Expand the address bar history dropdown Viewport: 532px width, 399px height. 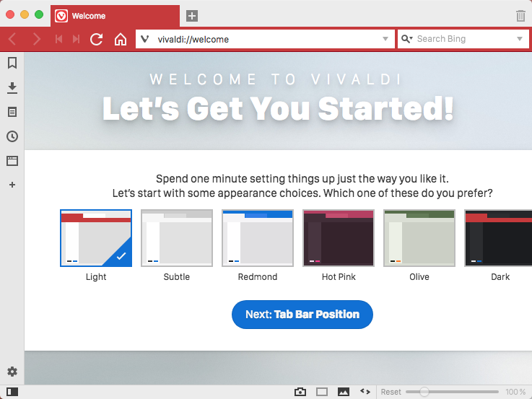[x=385, y=39]
